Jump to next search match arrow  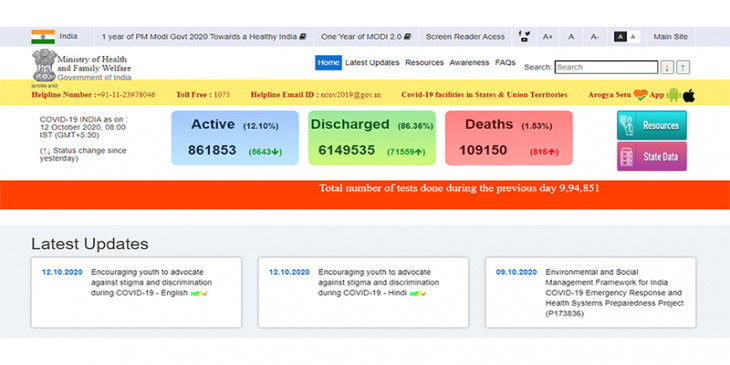[x=667, y=68]
